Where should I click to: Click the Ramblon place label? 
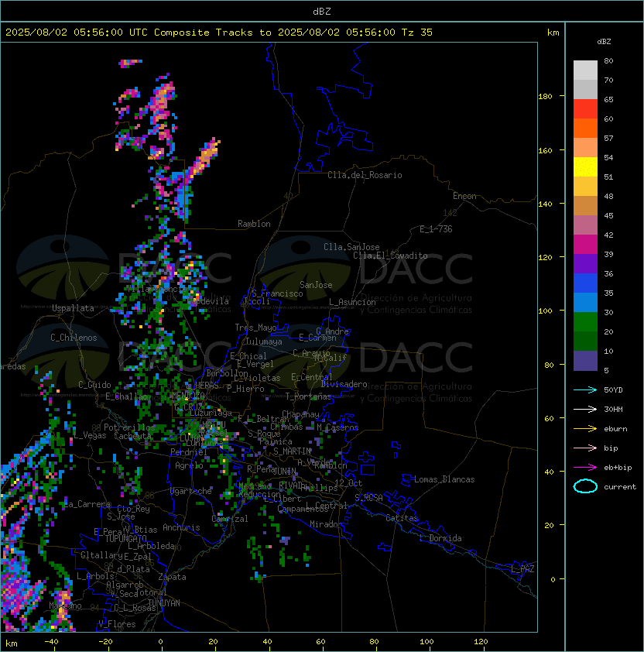[x=254, y=224]
